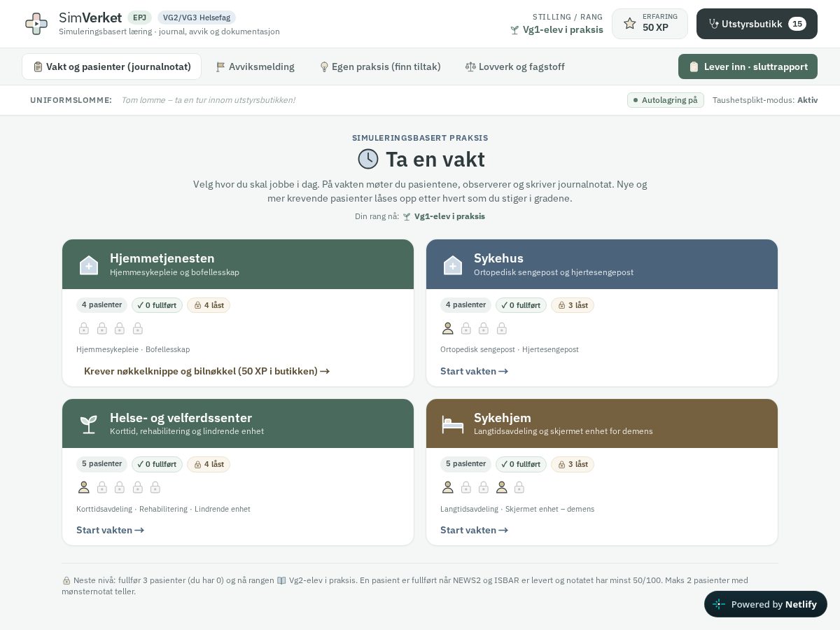Click 4 låst badge in Helse- og velferdssenter
The width and height of the screenshot is (840, 630).
pyautogui.click(x=209, y=464)
